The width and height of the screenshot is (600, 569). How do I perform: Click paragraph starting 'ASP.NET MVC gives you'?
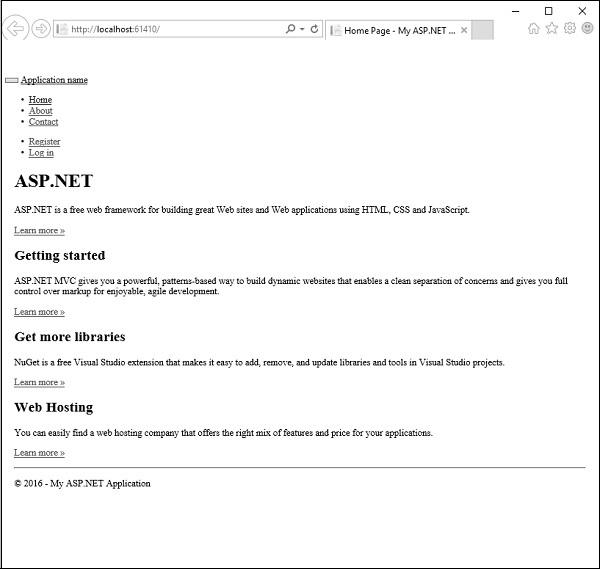291,286
